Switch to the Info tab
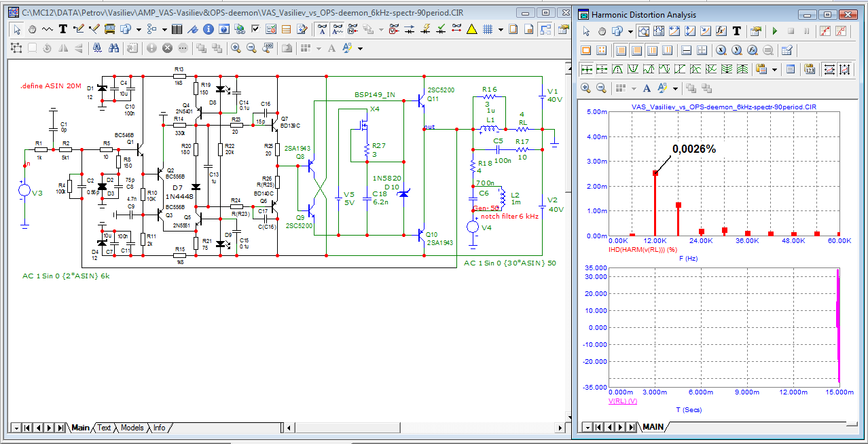Viewport: 868px width, 444px height. click(159, 428)
